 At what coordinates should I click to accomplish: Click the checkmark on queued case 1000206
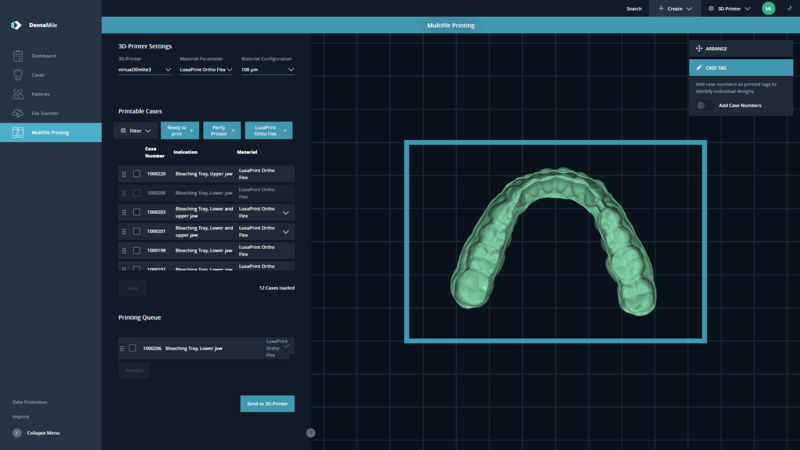pyautogui.click(x=287, y=345)
